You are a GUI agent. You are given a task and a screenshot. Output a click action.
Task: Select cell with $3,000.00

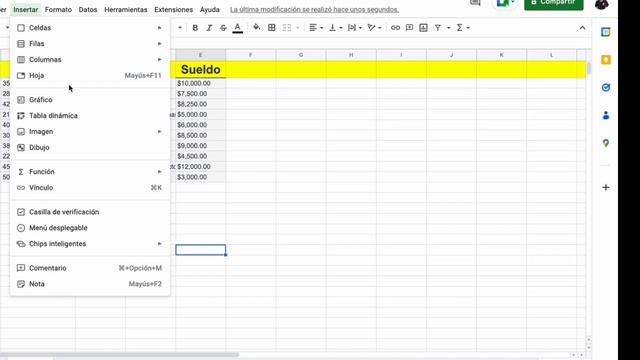(200, 177)
